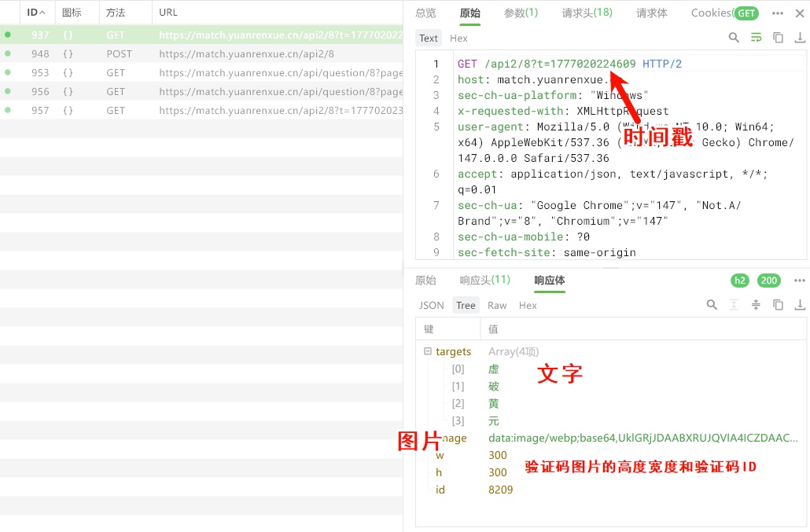The height and width of the screenshot is (532, 810).
Task: Click the JSON icon in row 953
Action: (x=68, y=73)
